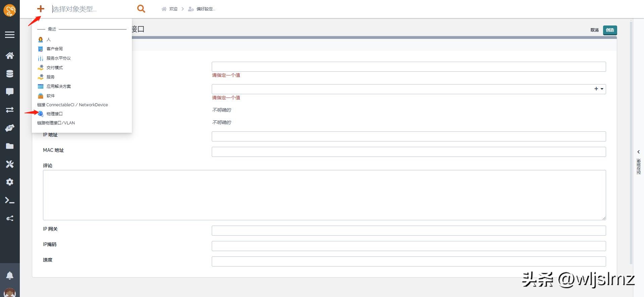This screenshot has height=297, width=644.
Task: Click the MAC 地址 input field
Action: (408, 152)
